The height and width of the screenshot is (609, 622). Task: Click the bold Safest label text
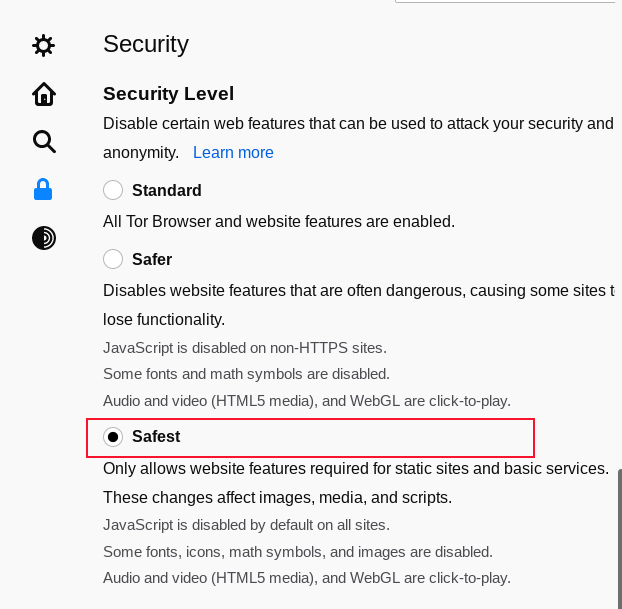click(x=156, y=437)
